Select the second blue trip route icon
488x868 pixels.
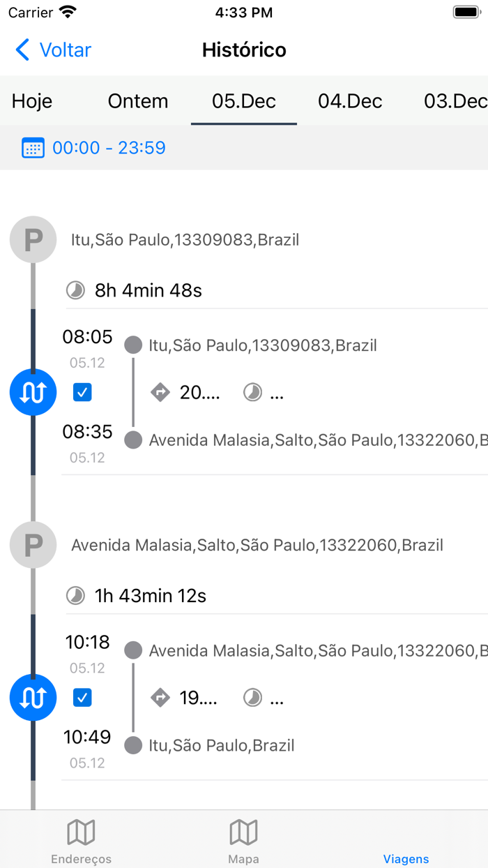click(33, 697)
